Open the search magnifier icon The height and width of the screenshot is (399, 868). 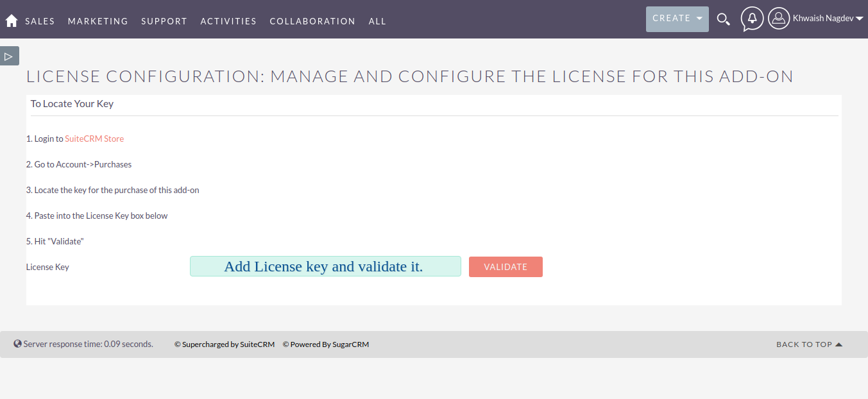coord(724,19)
